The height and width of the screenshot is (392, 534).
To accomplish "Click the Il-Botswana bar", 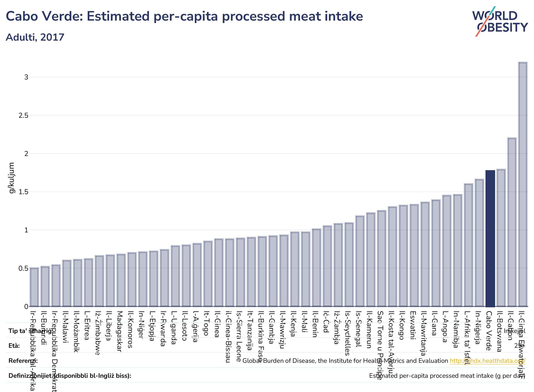I will [501, 238].
